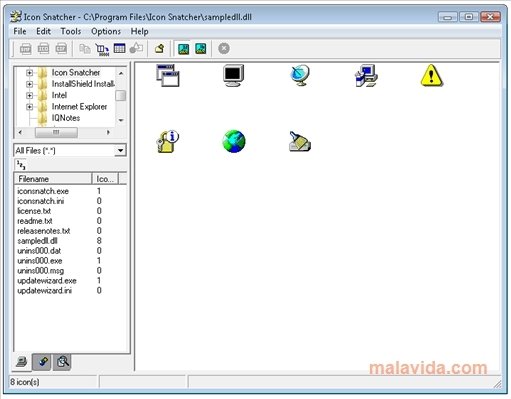Click the BMP export toolbar button

[x=26, y=49]
